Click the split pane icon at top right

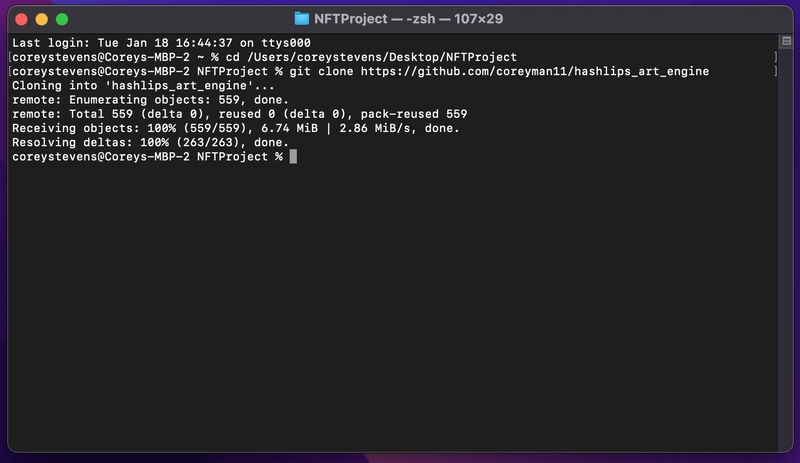pyautogui.click(x=786, y=41)
